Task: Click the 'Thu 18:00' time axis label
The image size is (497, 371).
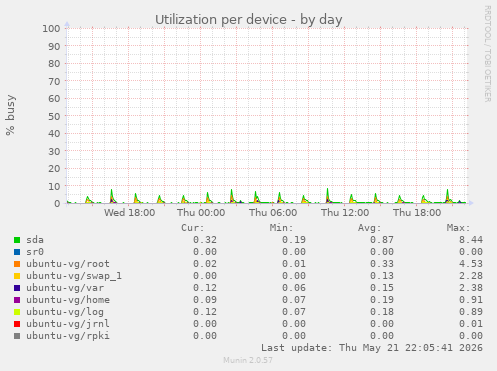Action: (x=417, y=213)
